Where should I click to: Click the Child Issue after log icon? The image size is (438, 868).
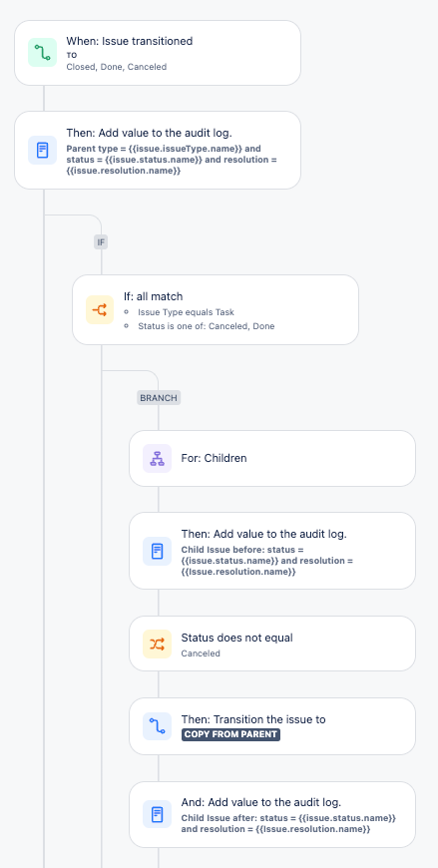coord(158,814)
